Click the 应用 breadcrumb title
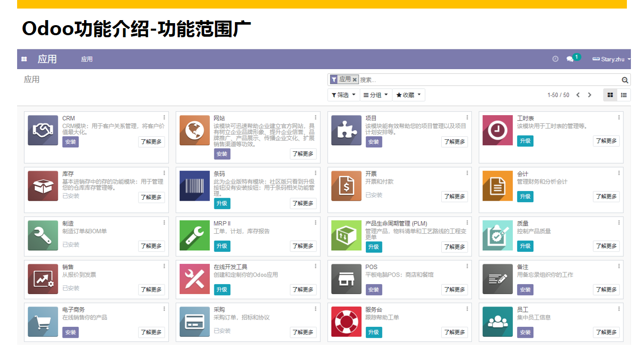The height and width of the screenshot is (362, 644). pyautogui.click(x=32, y=79)
